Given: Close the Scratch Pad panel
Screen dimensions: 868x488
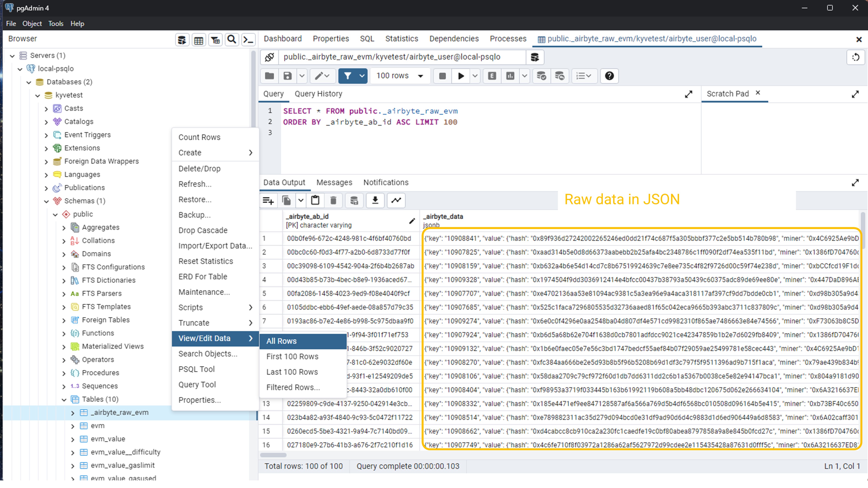Looking at the screenshot, I should click(x=758, y=93).
